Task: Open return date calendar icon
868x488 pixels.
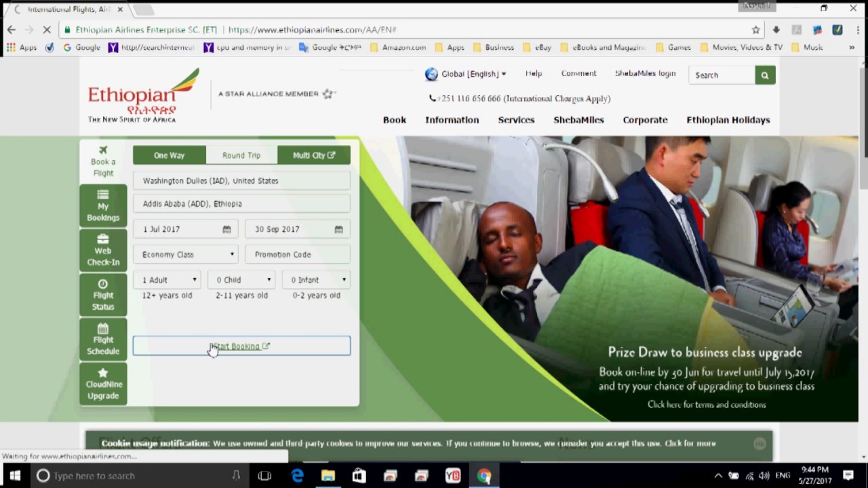Action: point(338,230)
